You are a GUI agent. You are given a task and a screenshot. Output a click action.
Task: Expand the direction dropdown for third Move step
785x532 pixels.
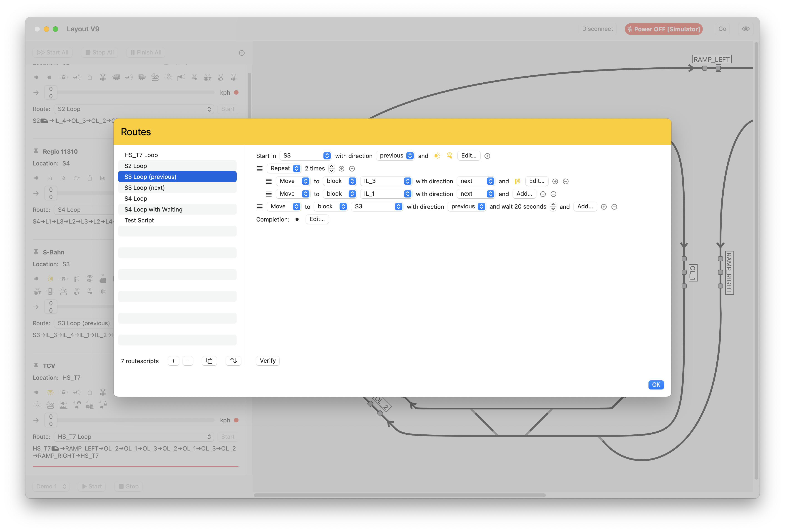481,206
